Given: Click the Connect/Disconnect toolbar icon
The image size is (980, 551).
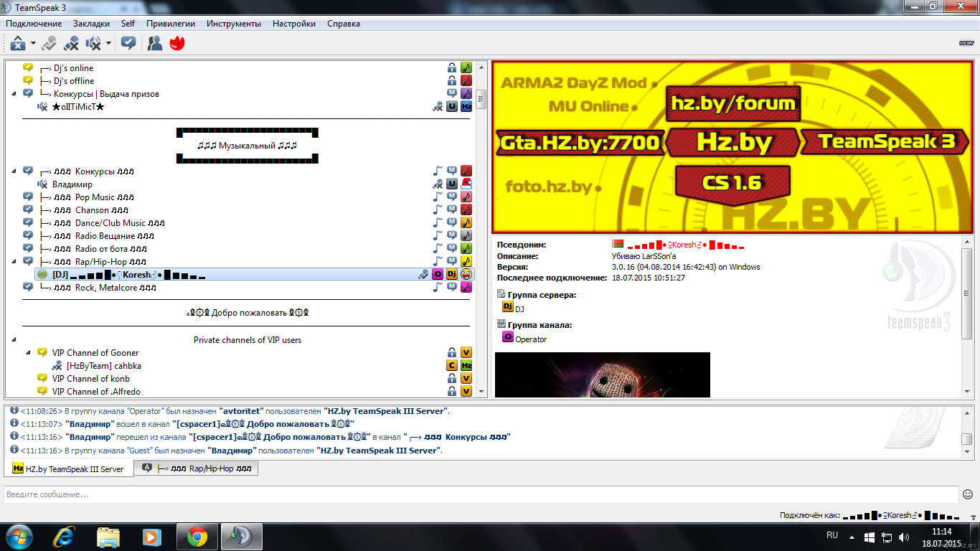Looking at the screenshot, I should [x=18, y=44].
